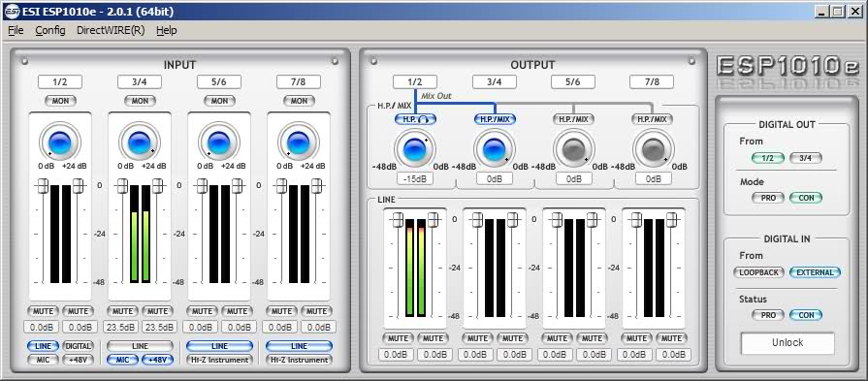The height and width of the screenshot is (381, 868).
Task: Toggle MON for input 3/4
Action: tap(140, 101)
